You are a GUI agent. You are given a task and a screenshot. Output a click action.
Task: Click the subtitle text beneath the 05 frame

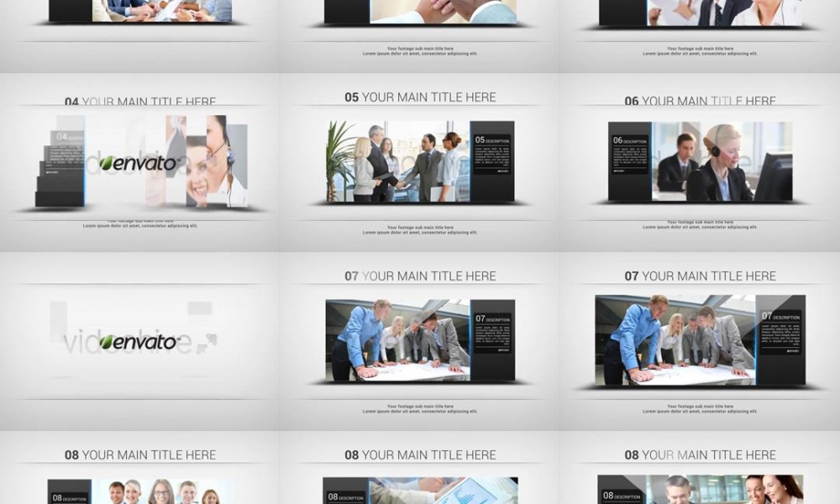[x=420, y=230]
